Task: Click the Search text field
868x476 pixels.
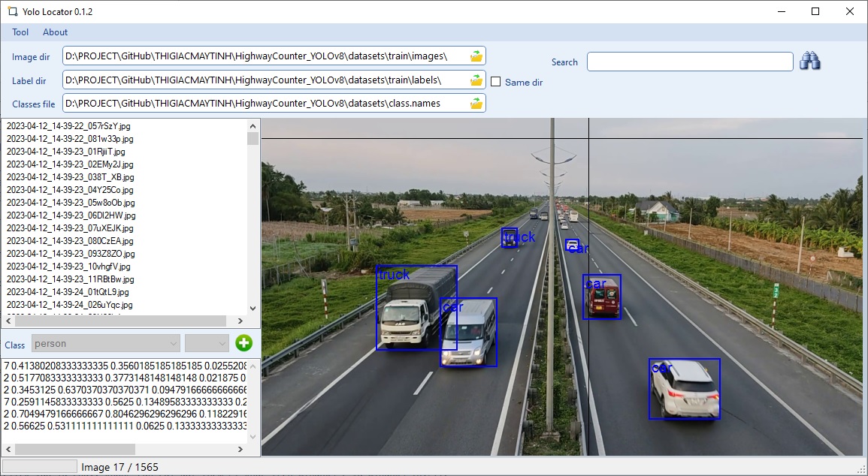Action: (x=689, y=62)
